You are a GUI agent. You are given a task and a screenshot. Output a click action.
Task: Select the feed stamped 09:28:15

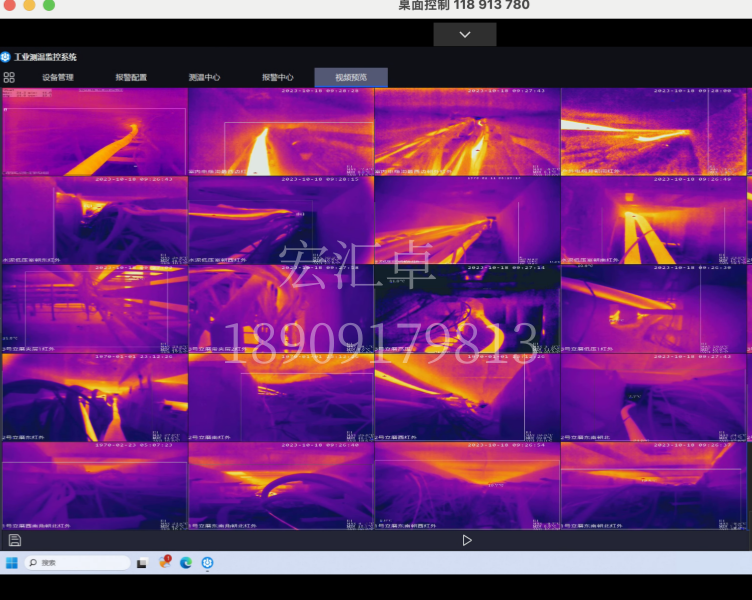pyautogui.click(x=281, y=220)
